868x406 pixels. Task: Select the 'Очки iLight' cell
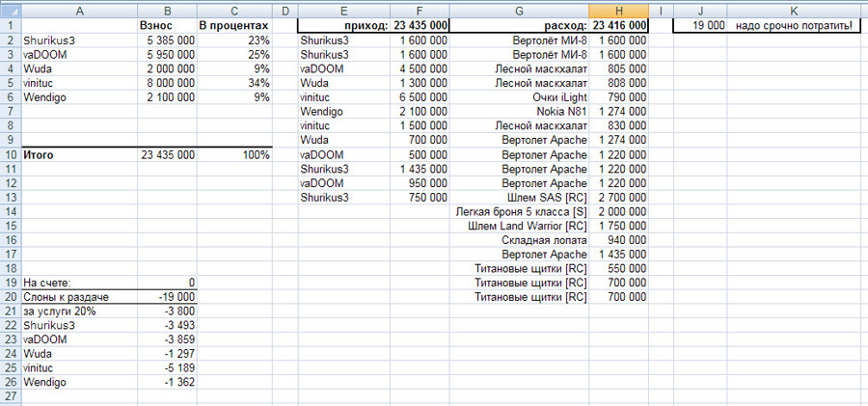(x=519, y=97)
